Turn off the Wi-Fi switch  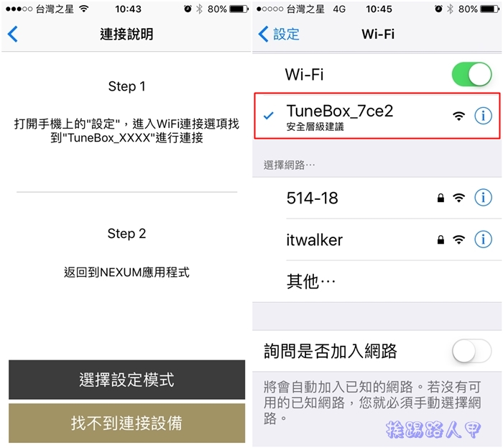(x=471, y=75)
